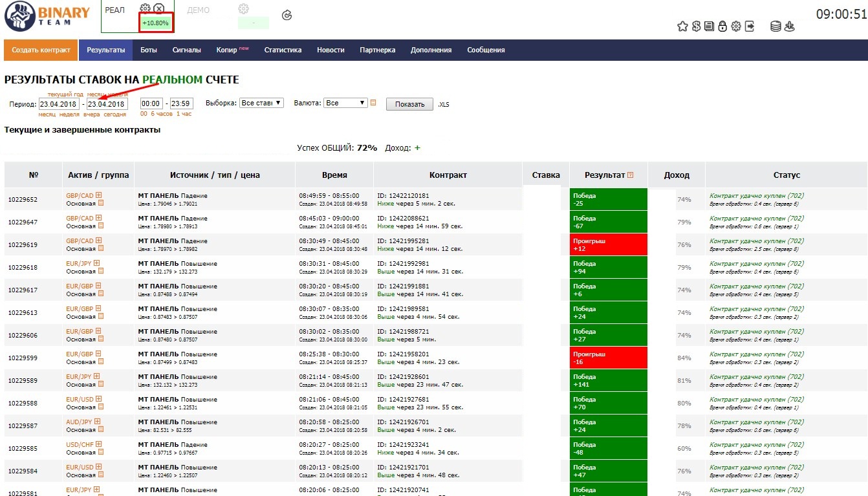The width and height of the screenshot is (868, 496).
Task: Click the period start date field
Action: click(x=59, y=103)
